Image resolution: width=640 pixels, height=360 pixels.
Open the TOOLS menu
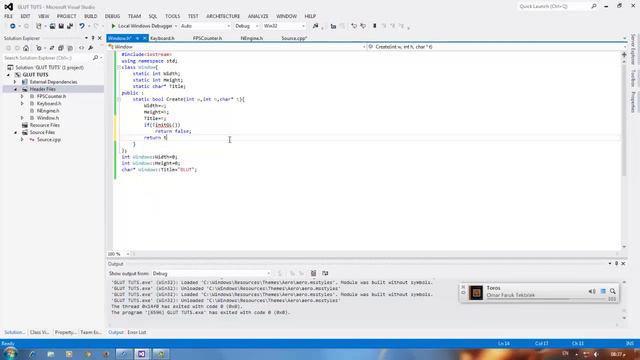coord(172,16)
